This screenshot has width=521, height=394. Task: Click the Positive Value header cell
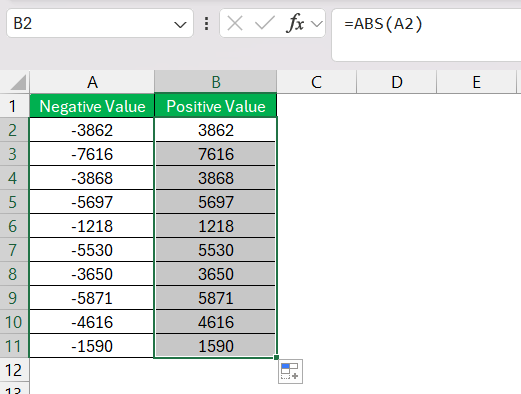(216, 106)
